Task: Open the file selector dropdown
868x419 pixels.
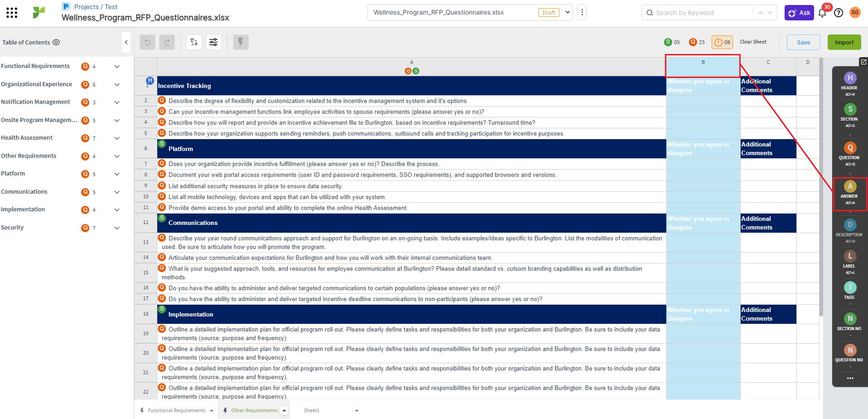Action: (567, 12)
